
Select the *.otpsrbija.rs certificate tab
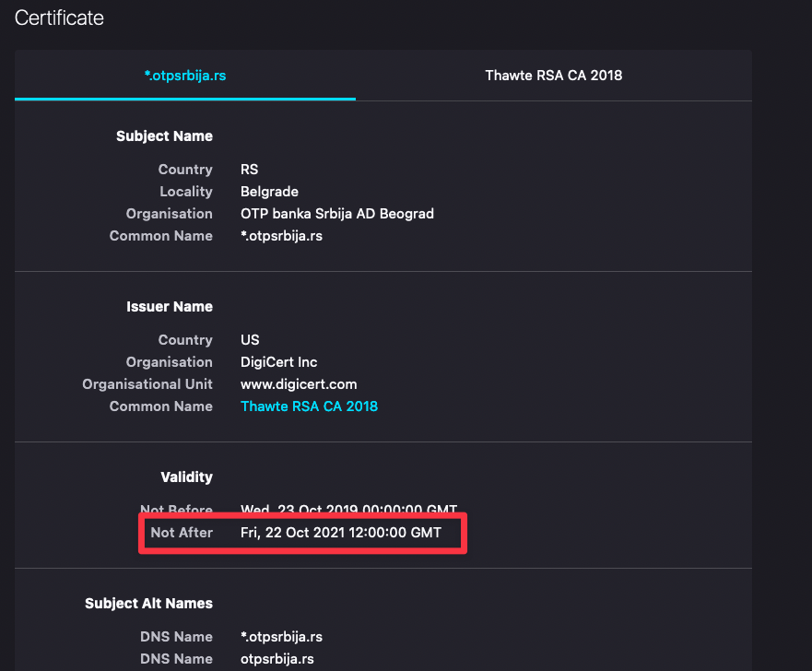point(185,76)
